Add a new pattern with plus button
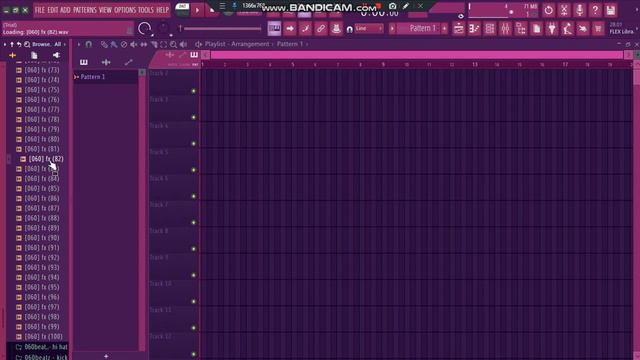This screenshot has height=360, width=640. 444,29
